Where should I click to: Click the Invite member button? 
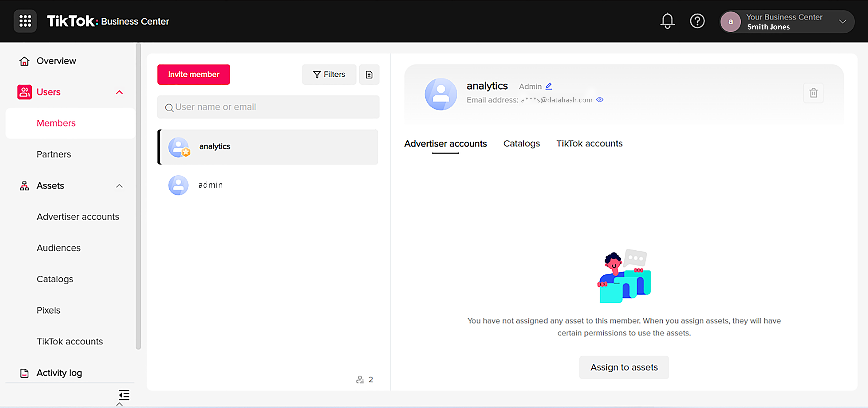pyautogui.click(x=194, y=75)
